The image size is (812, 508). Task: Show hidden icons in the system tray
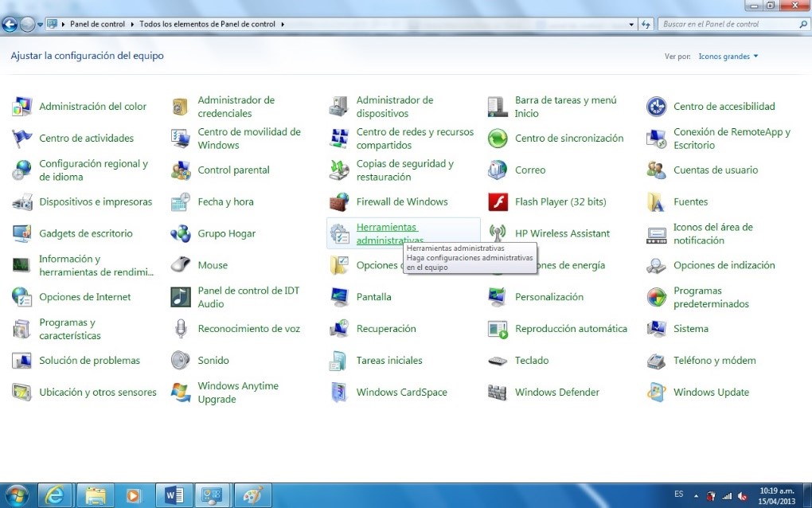697,494
